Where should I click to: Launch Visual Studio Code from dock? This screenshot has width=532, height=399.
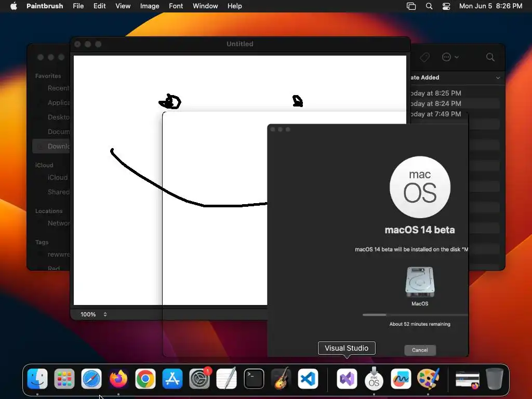(308, 379)
